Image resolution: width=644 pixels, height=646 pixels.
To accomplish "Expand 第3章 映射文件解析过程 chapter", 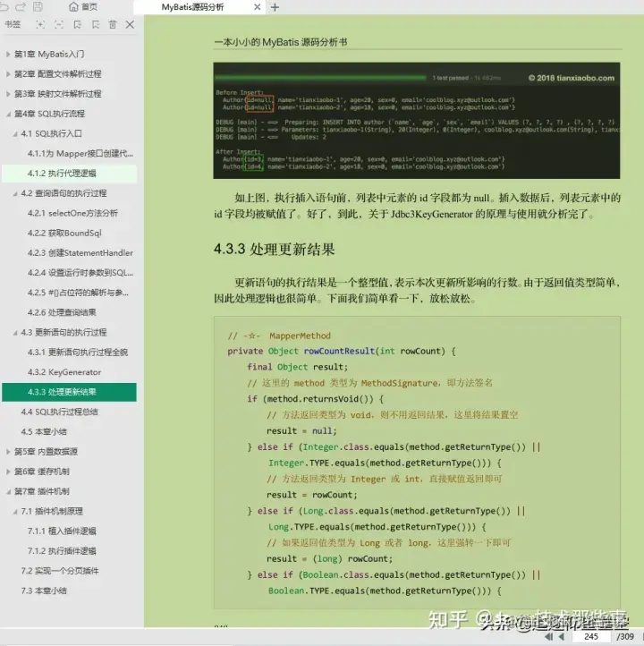I will click(x=8, y=94).
